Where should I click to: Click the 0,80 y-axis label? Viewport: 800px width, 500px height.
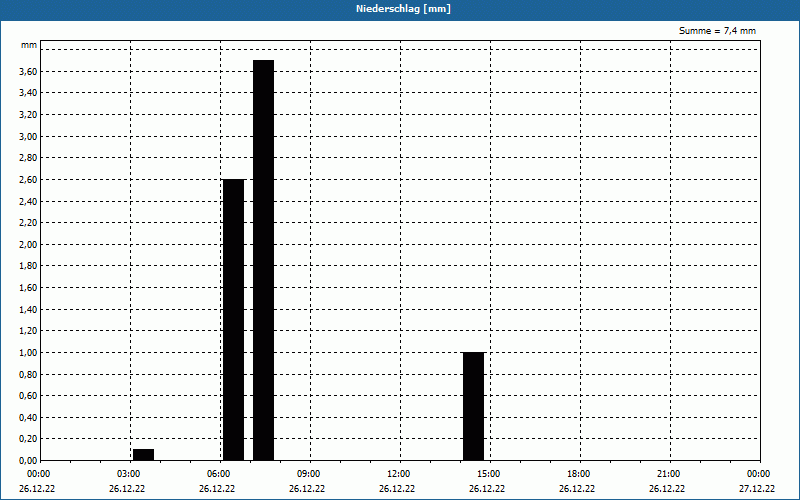28,374
